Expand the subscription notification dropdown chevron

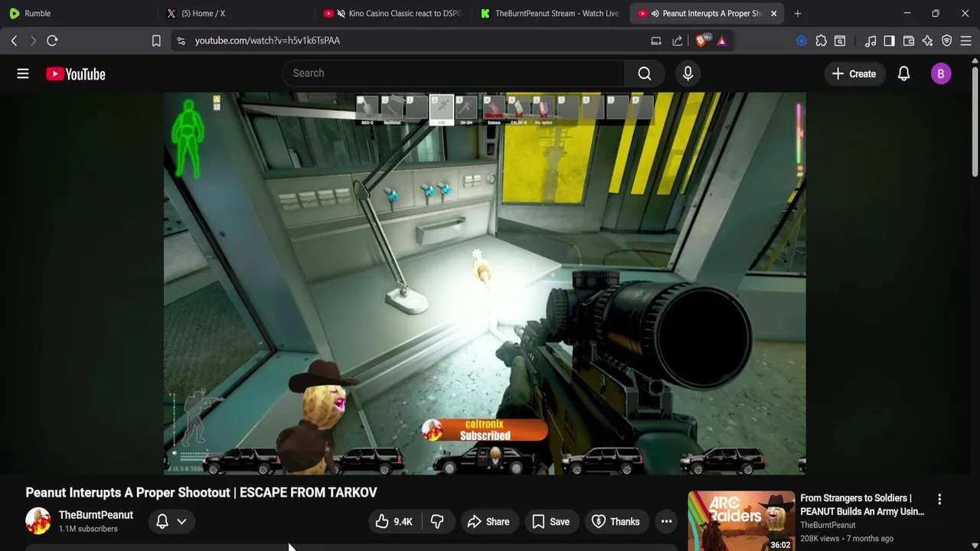[182, 522]
